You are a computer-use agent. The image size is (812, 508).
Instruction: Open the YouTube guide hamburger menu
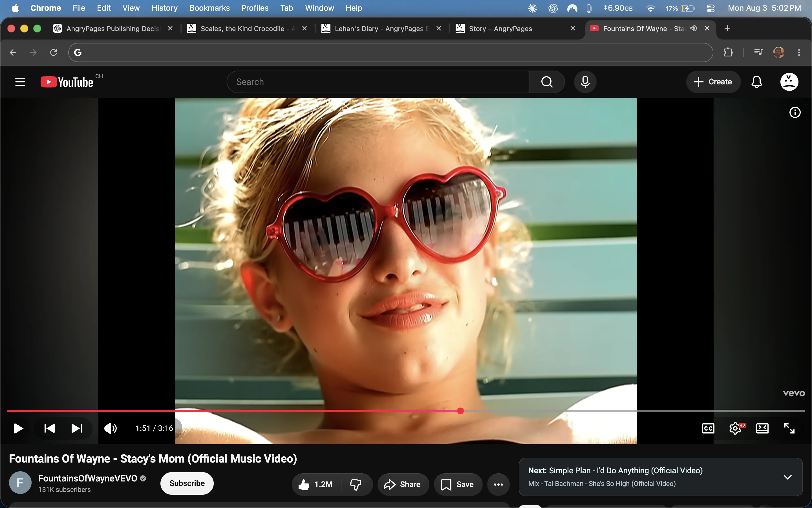click(20, 82)
